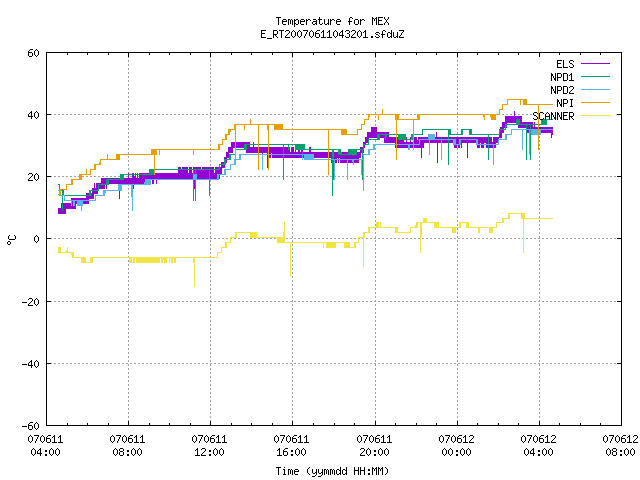
Task: Click the y-axis label 60
Action: [x=33, y=53]
